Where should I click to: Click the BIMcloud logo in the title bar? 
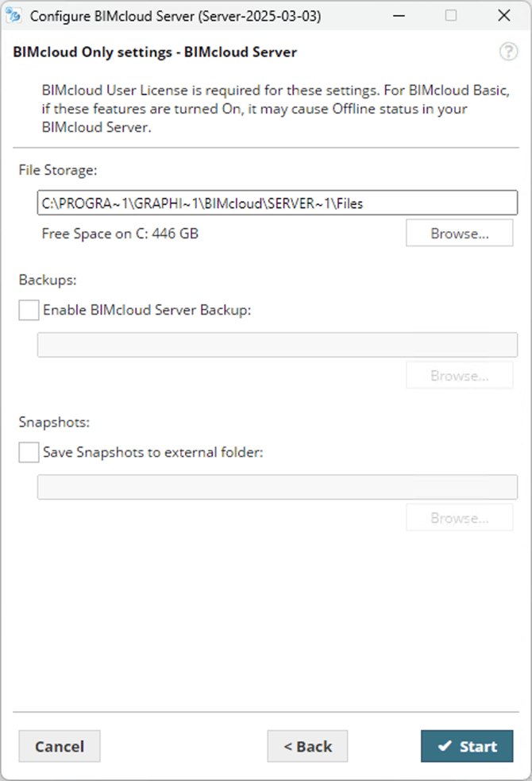(12, 15)
